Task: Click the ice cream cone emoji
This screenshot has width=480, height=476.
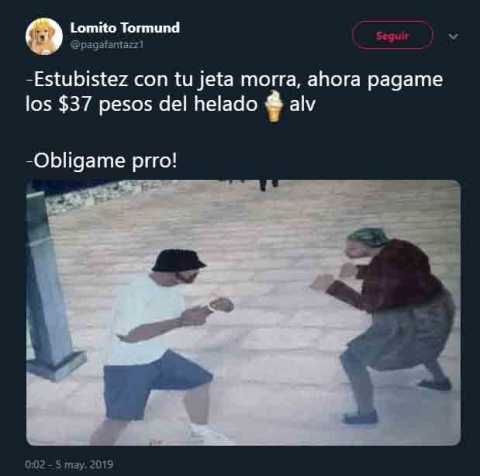Action: click(274, 106)
